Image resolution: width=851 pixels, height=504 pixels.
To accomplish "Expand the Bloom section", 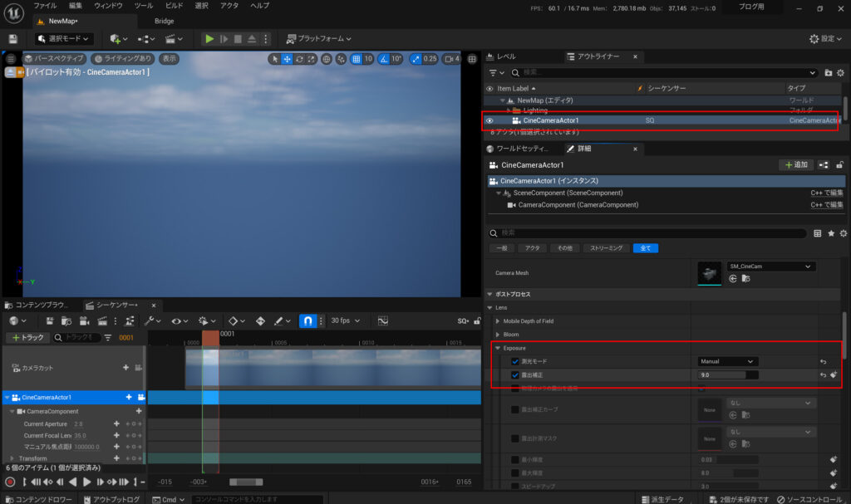I will point(498,335).
